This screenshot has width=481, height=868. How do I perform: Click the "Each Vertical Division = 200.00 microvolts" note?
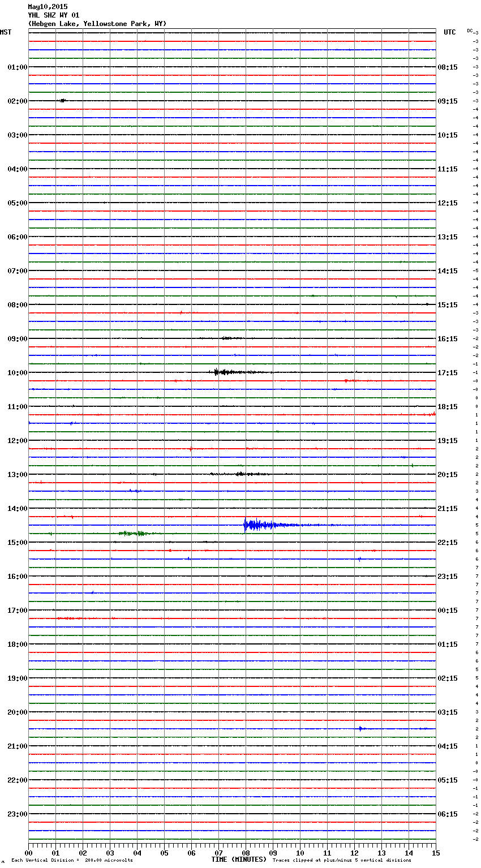(72, 860)
